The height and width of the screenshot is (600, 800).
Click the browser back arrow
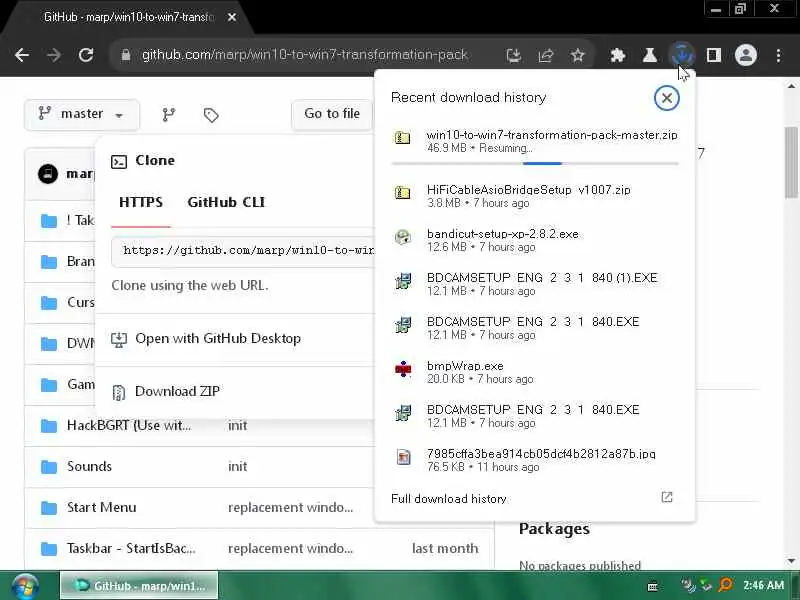click(x=22, y=55)
